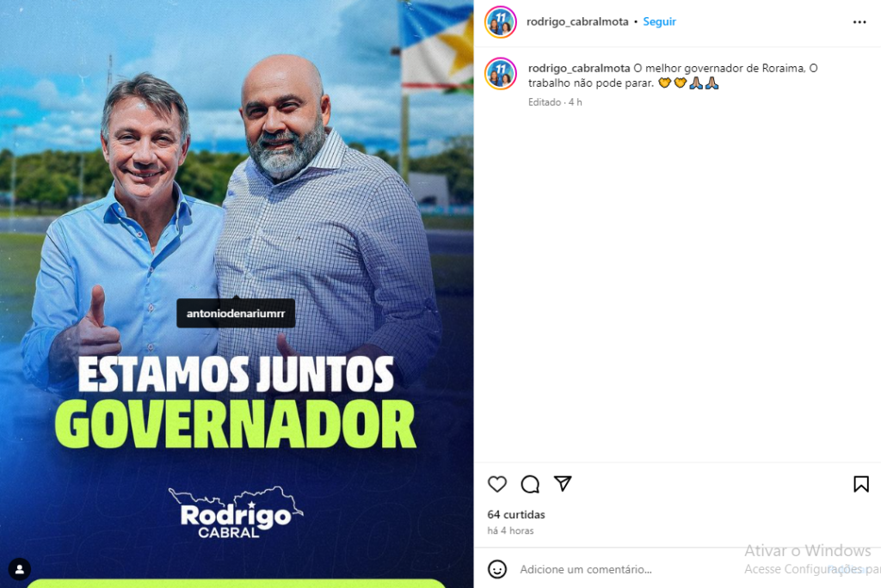This screenshot has height=588, width=881.
Task: Click the 'Editado · 4 h' caption timestamp
Action: pos(555,102)
